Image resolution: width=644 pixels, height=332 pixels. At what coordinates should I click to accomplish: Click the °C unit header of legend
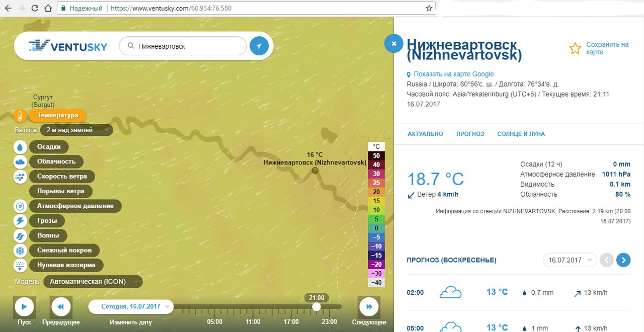coord(376,147)
